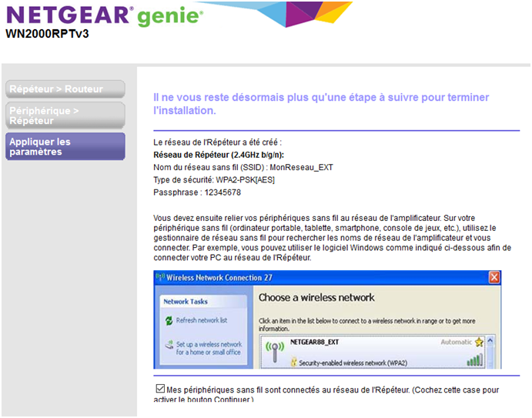Click the SSID value MonReseau_EXT
The height and width of the screenshot is (418, 532).
[x=301, y=167]
